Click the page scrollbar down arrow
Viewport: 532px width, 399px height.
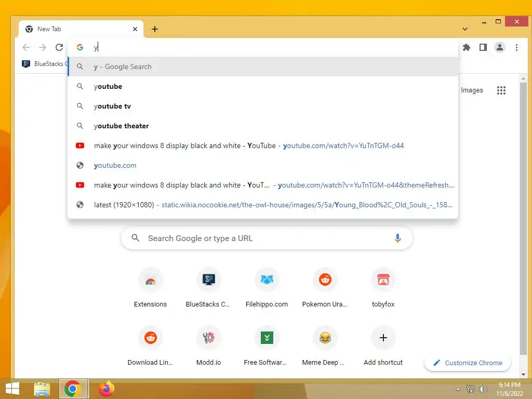click(x=523, y=375)
